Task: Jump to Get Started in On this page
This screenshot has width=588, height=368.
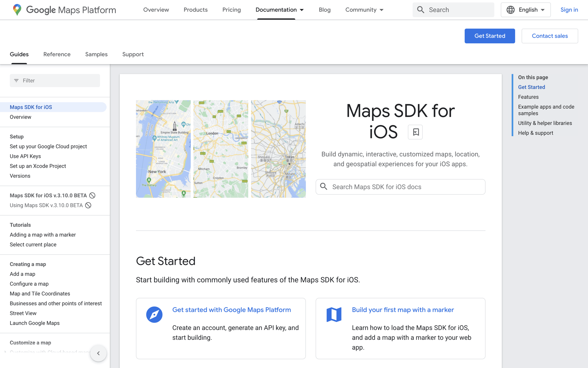Action: [531, 87]
